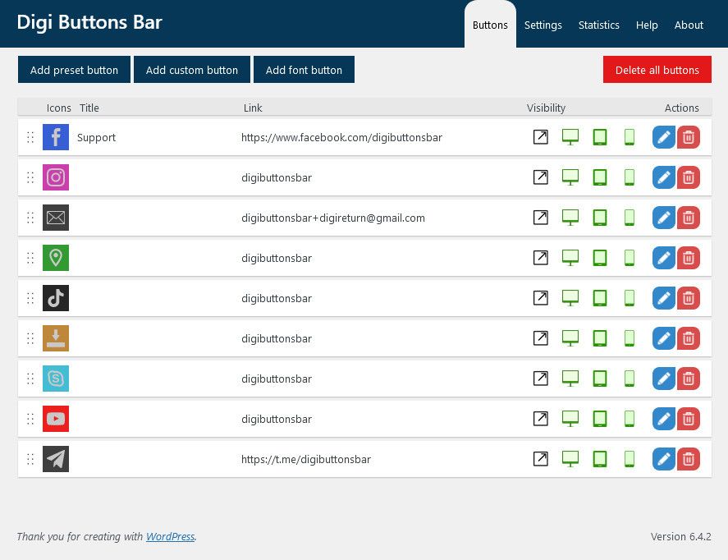728x560 pixels.
Task: Click the TikTok button icon
Action: [x=56, y=298]
